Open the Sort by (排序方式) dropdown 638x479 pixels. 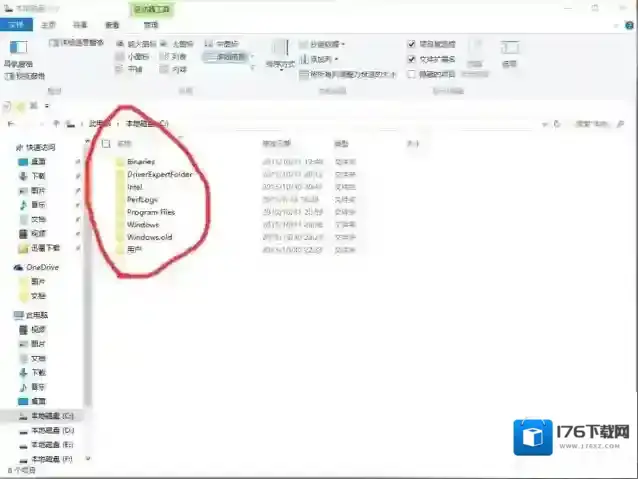280,55
